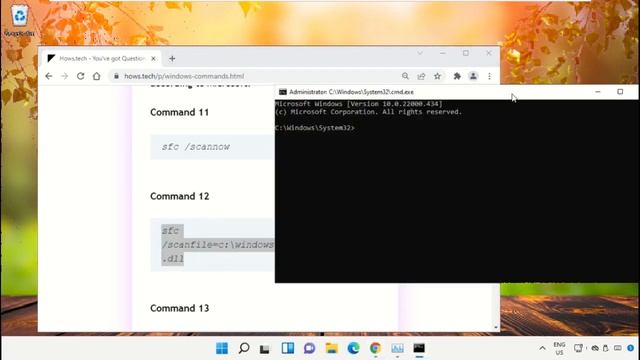The image size is (640, 360).
Task: Expand Chrome tab search chevron
Action: pyautogui.click(x=420, y=53)
